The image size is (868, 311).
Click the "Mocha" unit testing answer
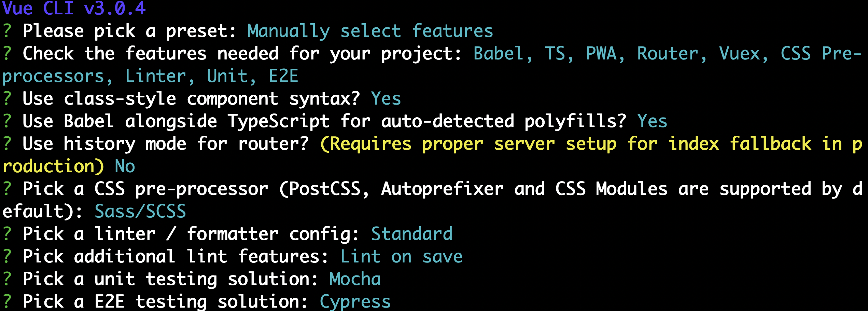click(355, 279)
